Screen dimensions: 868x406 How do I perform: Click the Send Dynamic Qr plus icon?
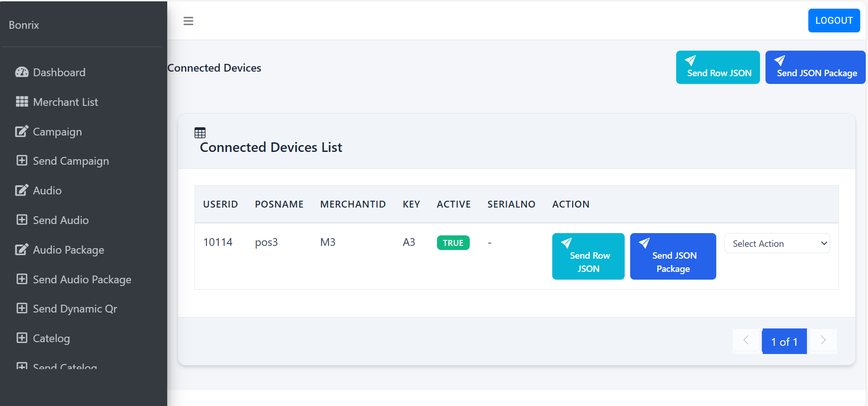coord(21,308)
